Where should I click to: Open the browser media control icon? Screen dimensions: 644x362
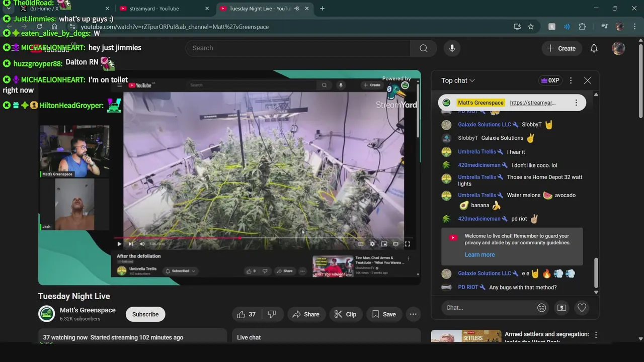(x=604, y=27)
